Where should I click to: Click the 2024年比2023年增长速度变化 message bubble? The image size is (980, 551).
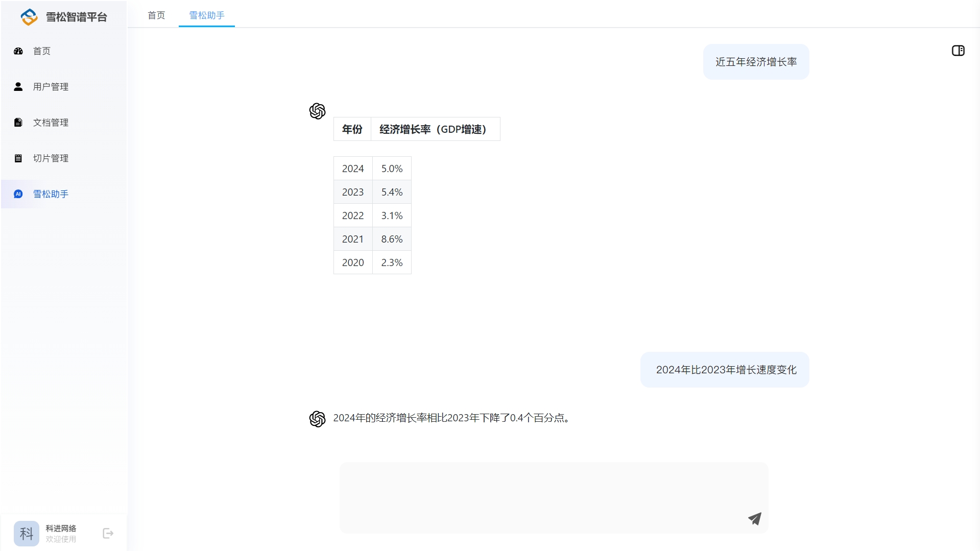(x=725, y=370)
